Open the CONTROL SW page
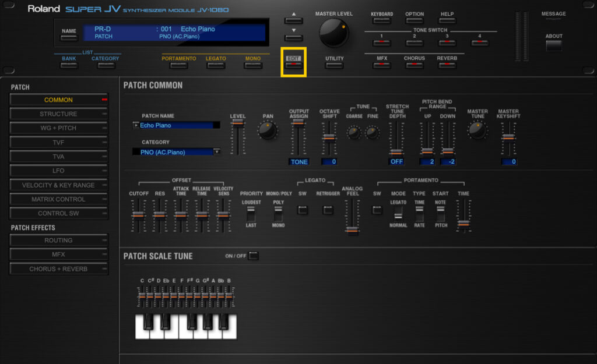This screenshot has width=597, height=364. coord(59,213)
